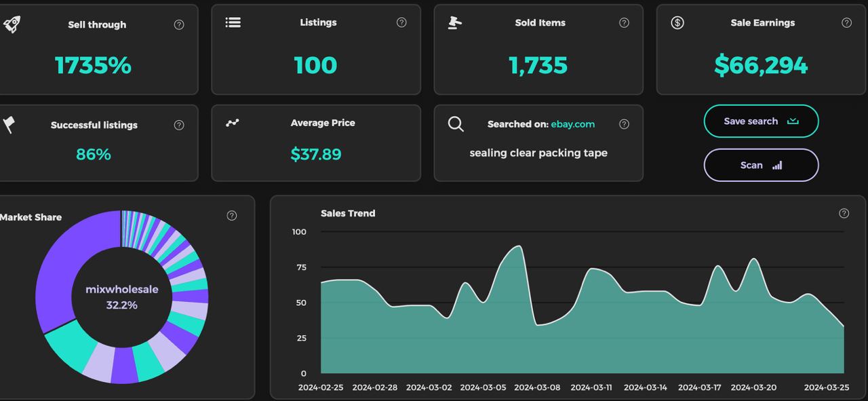The image size is (868, 401).
Task: Click the 50 value on sales axis
Action: pos(301,303)
